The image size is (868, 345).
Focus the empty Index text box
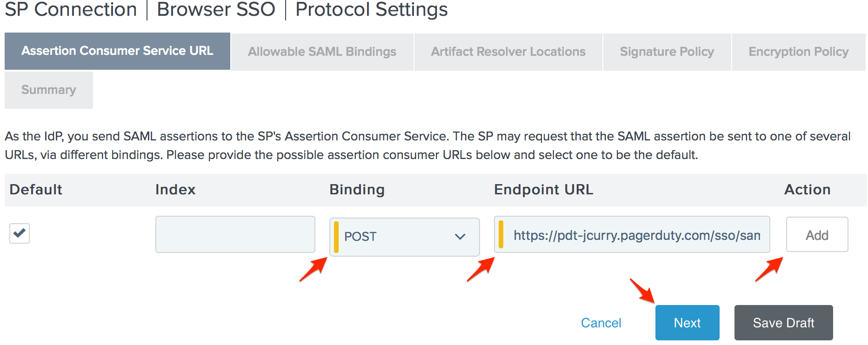(235, 234)
